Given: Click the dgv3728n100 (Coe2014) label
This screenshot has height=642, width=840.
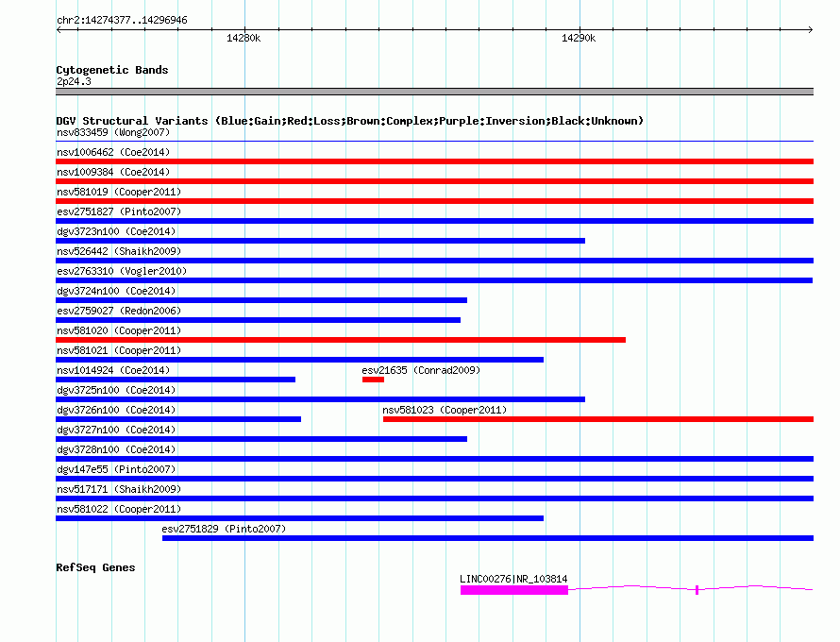Looking at the screenshot, I should point(116,449).
